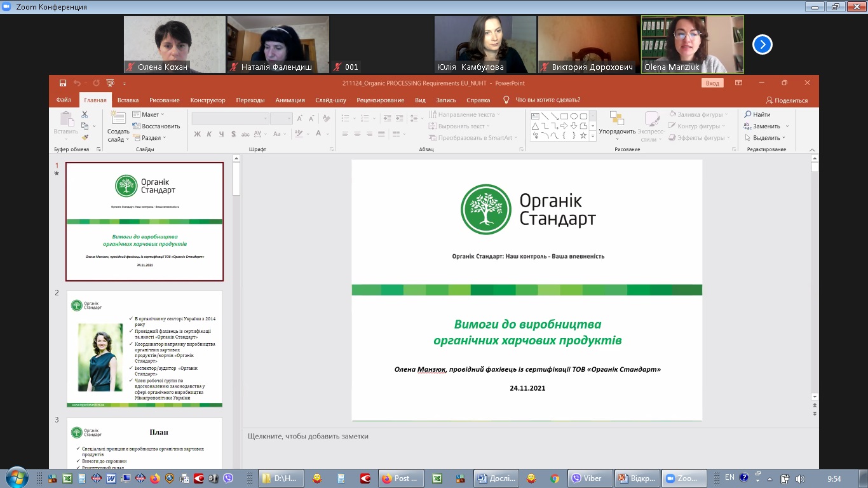Click the Create Slide (Создать слайд) icon

(118, 119)
